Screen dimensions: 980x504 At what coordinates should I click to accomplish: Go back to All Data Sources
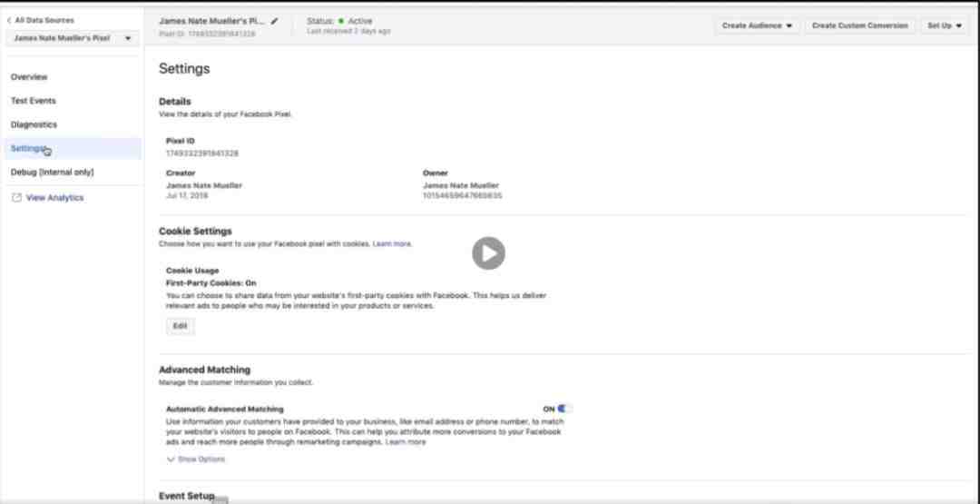point(40,20)
